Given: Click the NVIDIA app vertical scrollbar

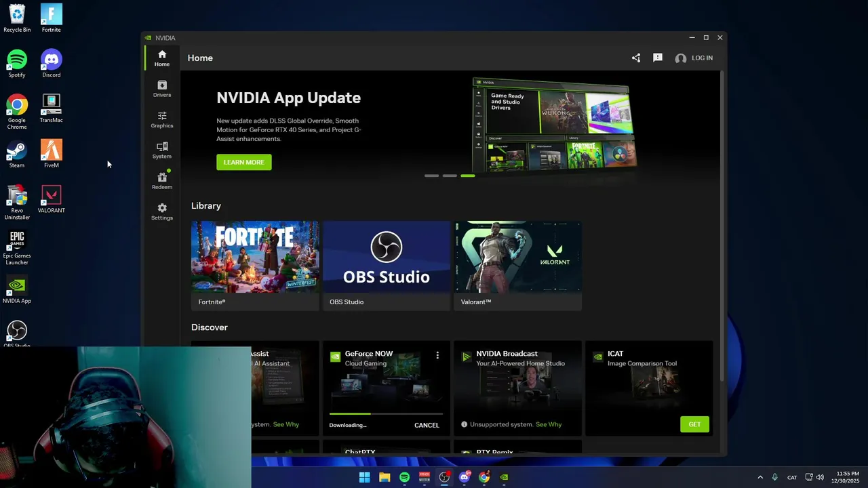Looking at the screenshot, I should (x=722, y=227).
